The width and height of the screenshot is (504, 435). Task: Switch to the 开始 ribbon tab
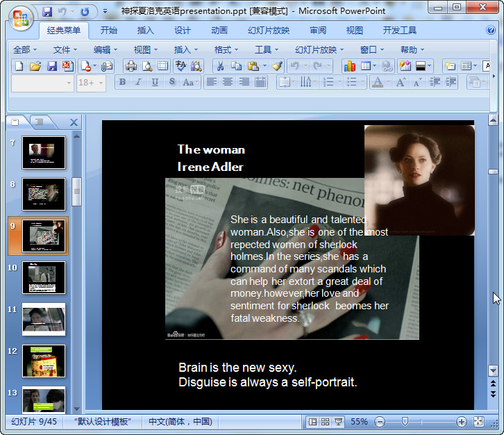point(108,31)
